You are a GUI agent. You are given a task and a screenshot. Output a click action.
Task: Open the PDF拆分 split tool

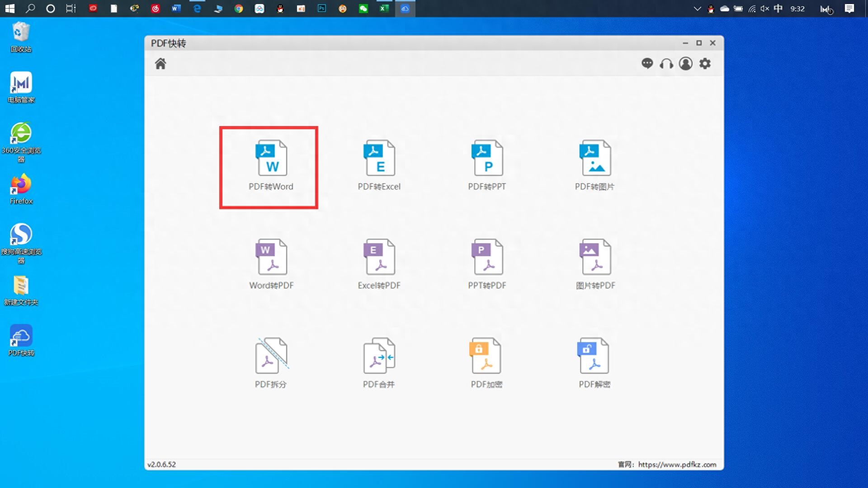tap(271, 363)
